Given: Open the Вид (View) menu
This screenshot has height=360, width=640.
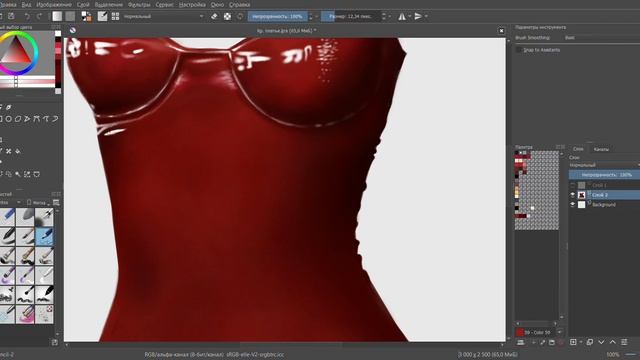Looking at the screenshot, I should click(26, 4).
